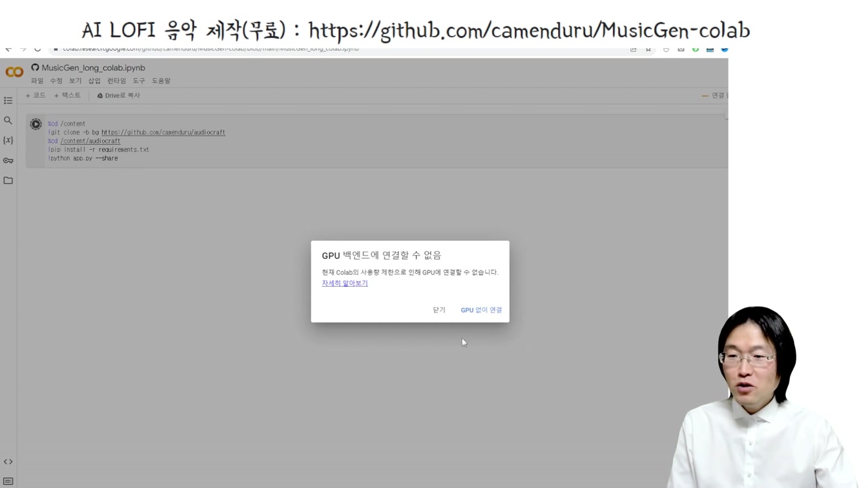Click the notebook title MusicGen_long_colab.ipynb
The width and height of the screenshot is (868, 488).
(93, 68)
